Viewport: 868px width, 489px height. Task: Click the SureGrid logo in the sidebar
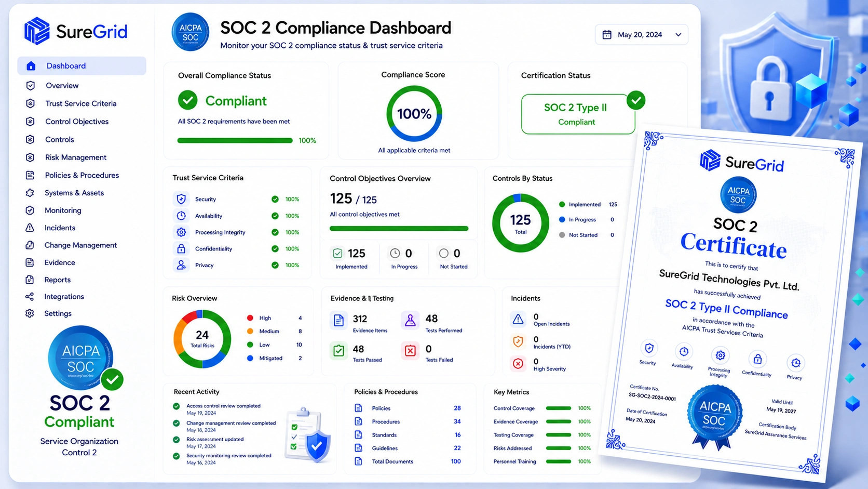[76, 31]
